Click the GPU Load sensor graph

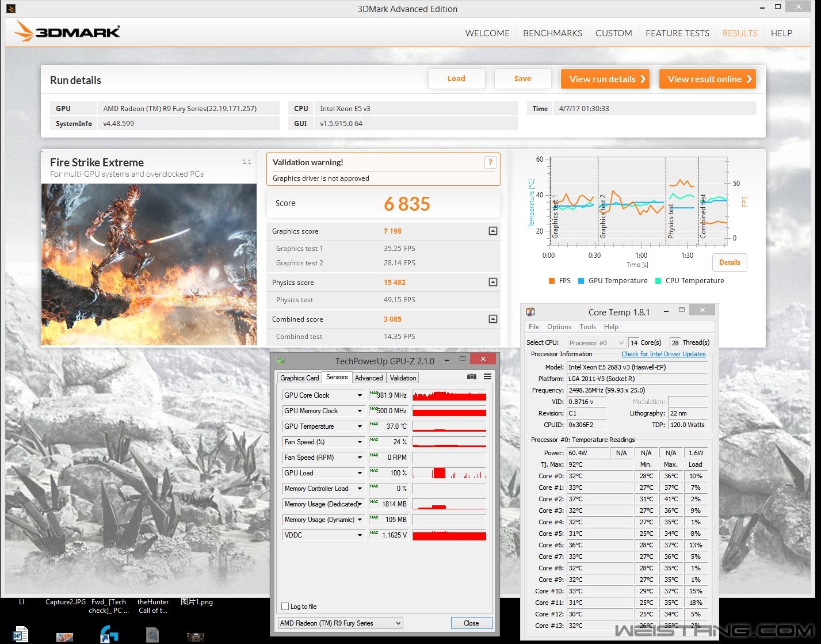(x=449, y=473)
